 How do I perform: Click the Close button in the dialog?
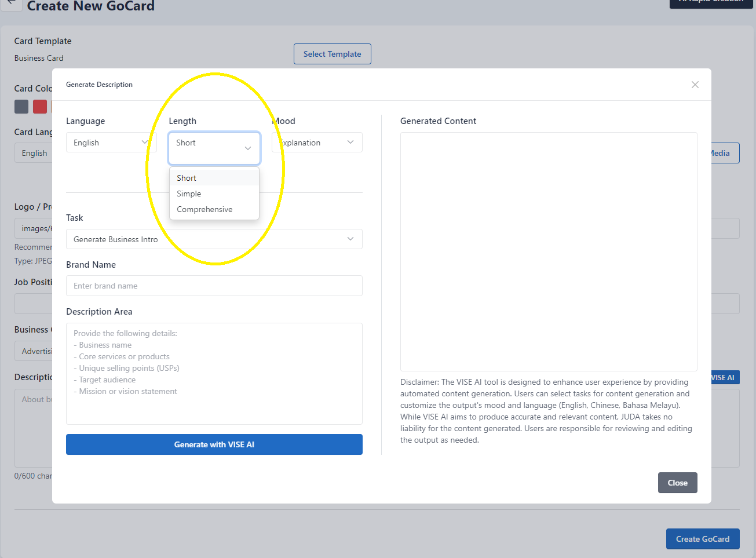click(x=677, y=483)
